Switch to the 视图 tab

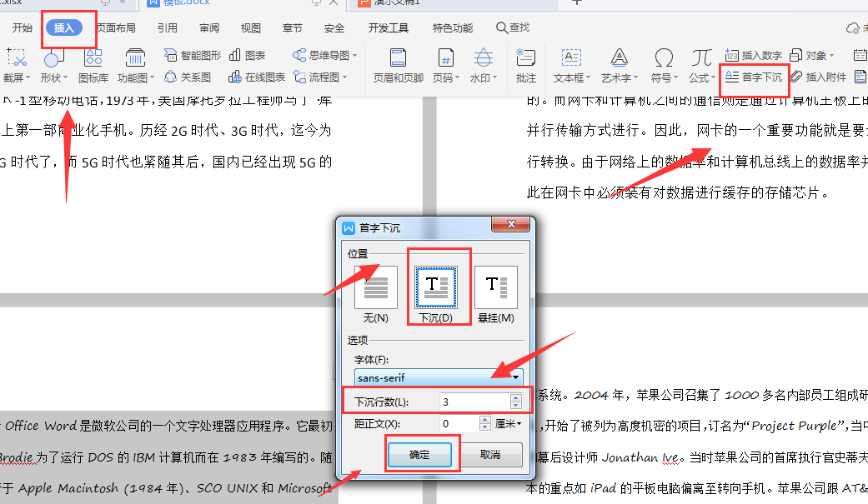tap(251, 27)
